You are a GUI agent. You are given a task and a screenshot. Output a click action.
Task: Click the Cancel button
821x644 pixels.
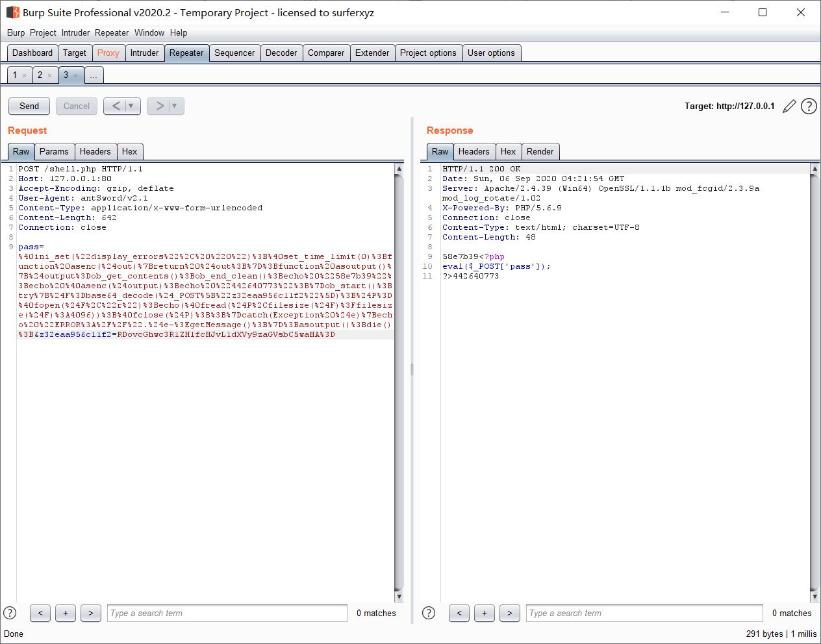tap(77, 106)
